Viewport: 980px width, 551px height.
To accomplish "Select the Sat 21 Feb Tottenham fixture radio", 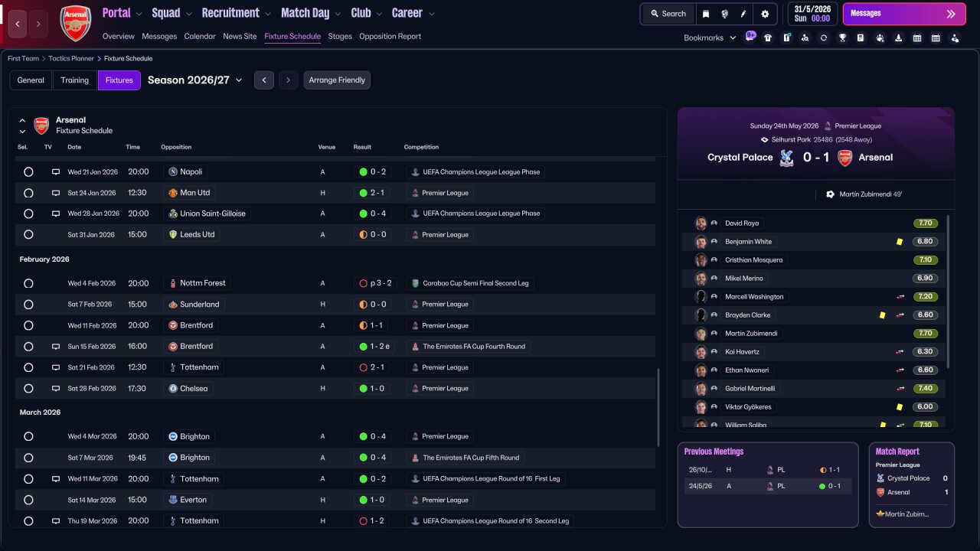I will 28,367.
